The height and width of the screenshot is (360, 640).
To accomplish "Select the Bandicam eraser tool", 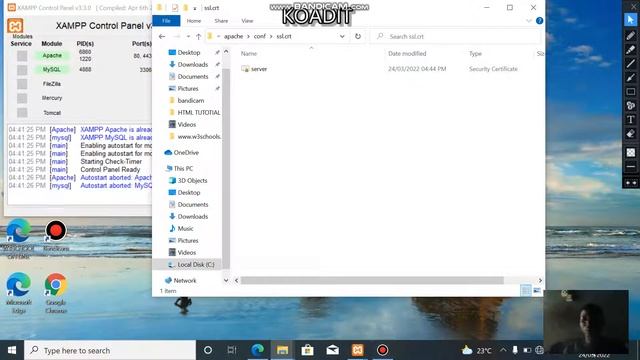I will (x=631, y=134).
